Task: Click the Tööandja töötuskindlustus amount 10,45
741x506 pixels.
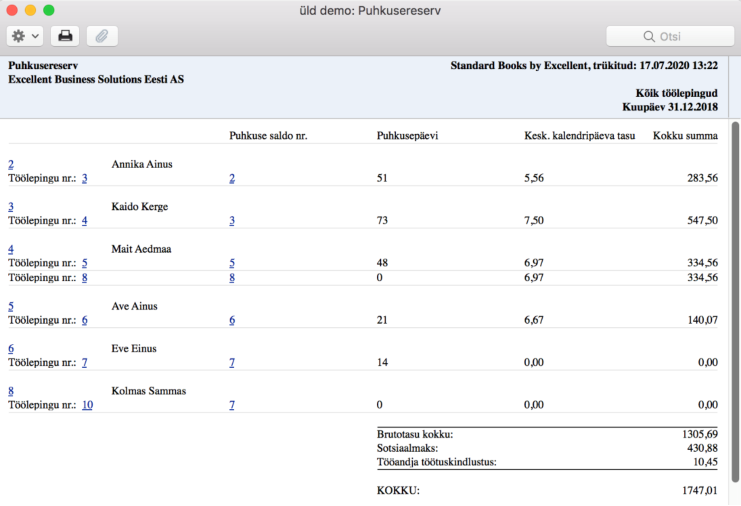Action: tap(705, 462)
